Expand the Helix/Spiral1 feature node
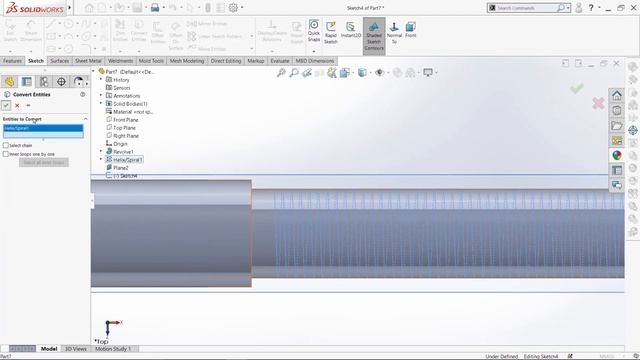The height and width of the screenshot is (360, 640). coord(101,160)
